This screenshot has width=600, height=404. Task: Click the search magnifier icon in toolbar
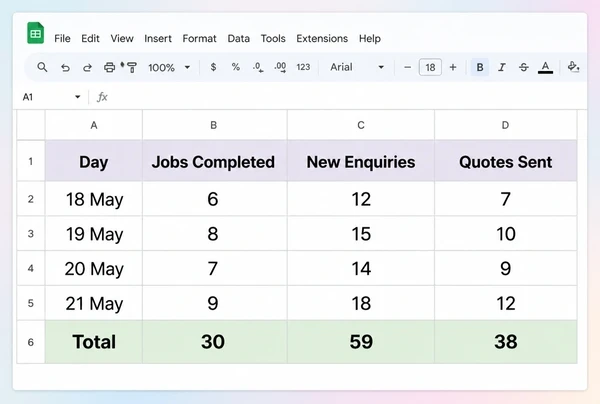pos(42,67)
